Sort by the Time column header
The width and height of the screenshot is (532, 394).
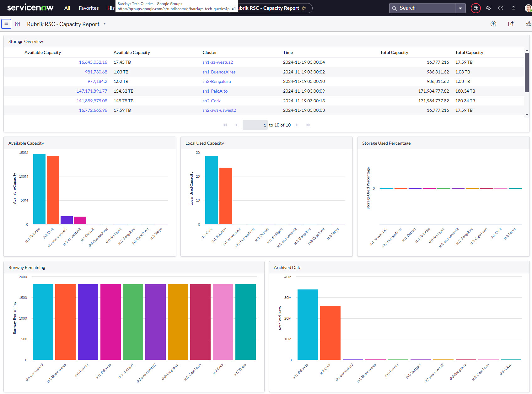[288, 52]
